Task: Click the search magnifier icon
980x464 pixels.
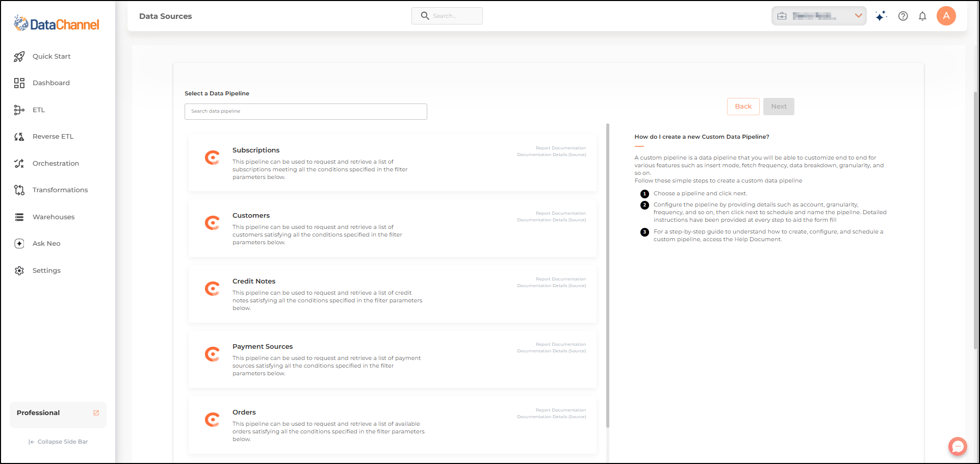Action: pos(425,16)
